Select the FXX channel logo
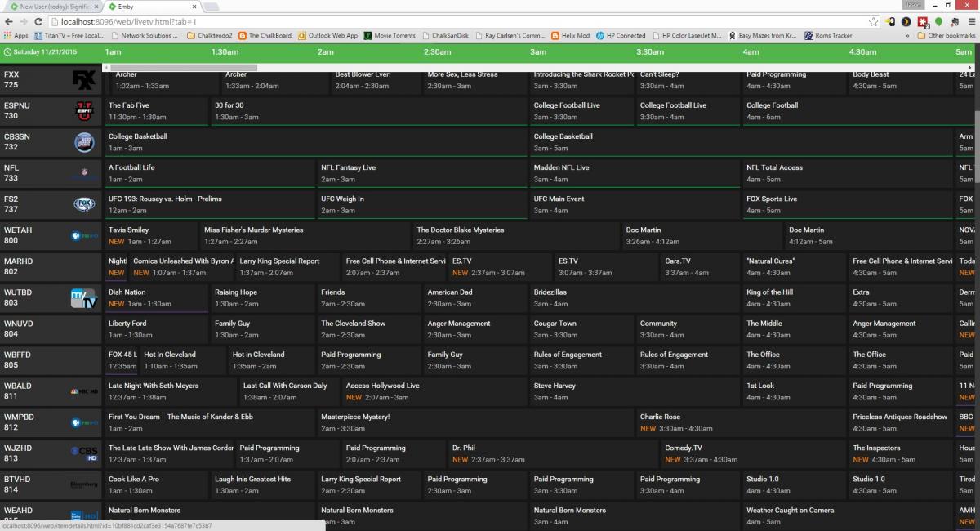 click(x=84, y=80)
